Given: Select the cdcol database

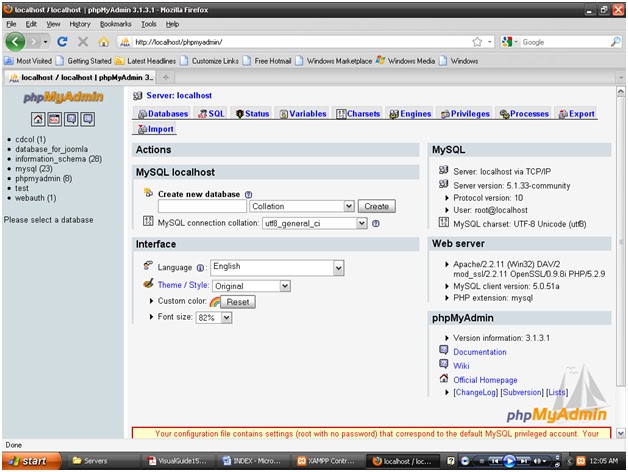Looking at the screenshot, I should [x=30, y=139].
